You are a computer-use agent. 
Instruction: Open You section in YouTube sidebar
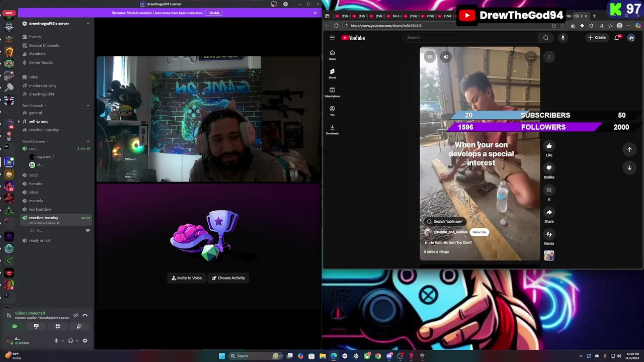pyautogui.click(x=332, y=111)
